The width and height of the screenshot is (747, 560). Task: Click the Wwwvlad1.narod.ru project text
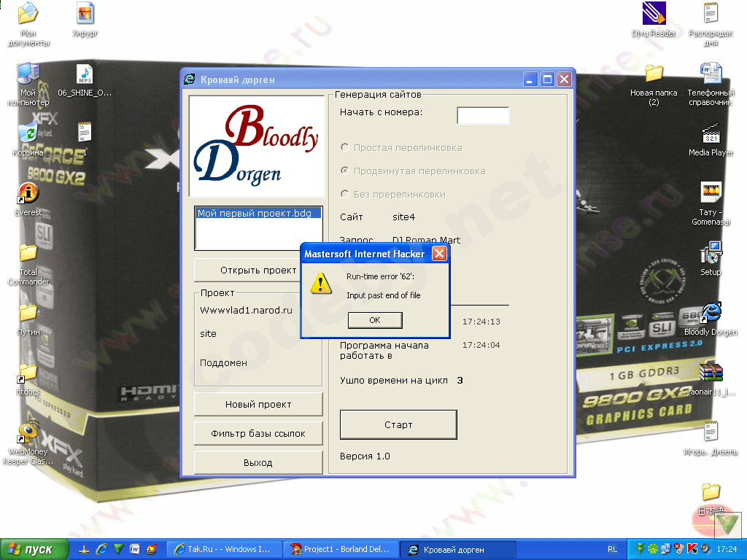pos(247,310)
